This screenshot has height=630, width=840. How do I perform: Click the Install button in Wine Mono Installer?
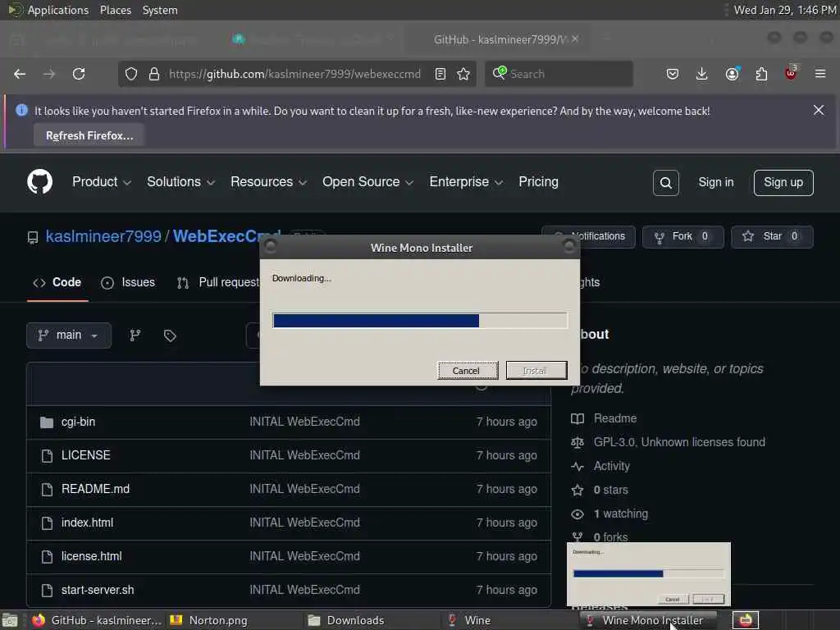click(x=536, y=370)
